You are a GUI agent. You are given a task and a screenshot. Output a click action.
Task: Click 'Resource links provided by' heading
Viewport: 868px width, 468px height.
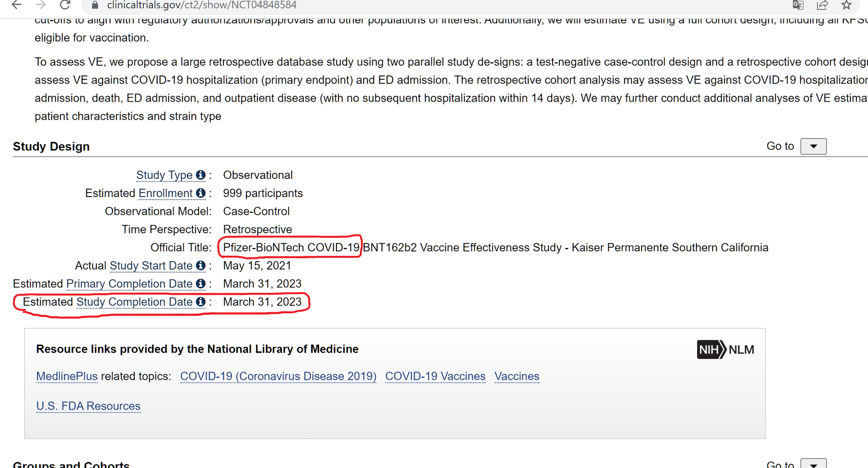click(x=197, y=349)
